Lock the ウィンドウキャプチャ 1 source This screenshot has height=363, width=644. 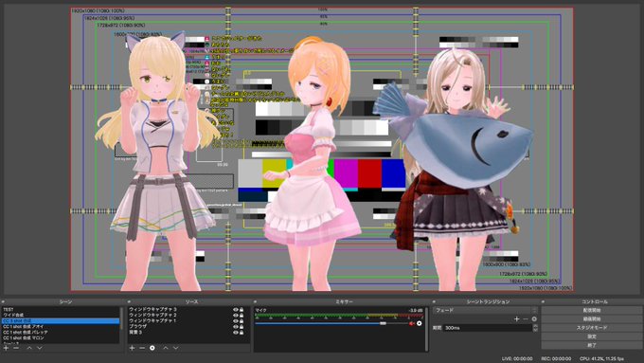point(241,321)
